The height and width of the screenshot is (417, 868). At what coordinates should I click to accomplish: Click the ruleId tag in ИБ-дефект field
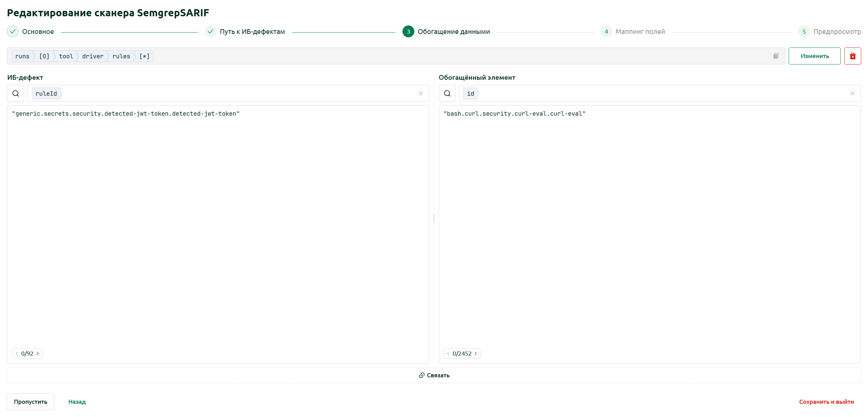point(46,94)
